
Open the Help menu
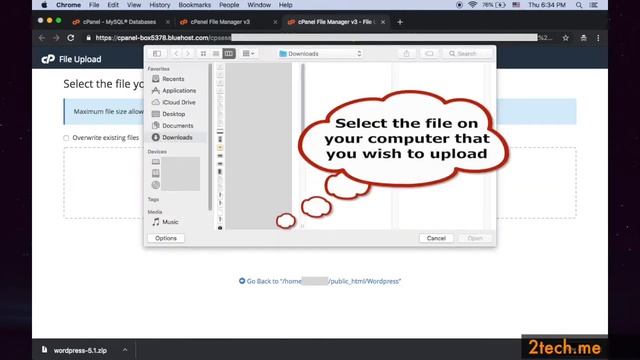(285, 5)
